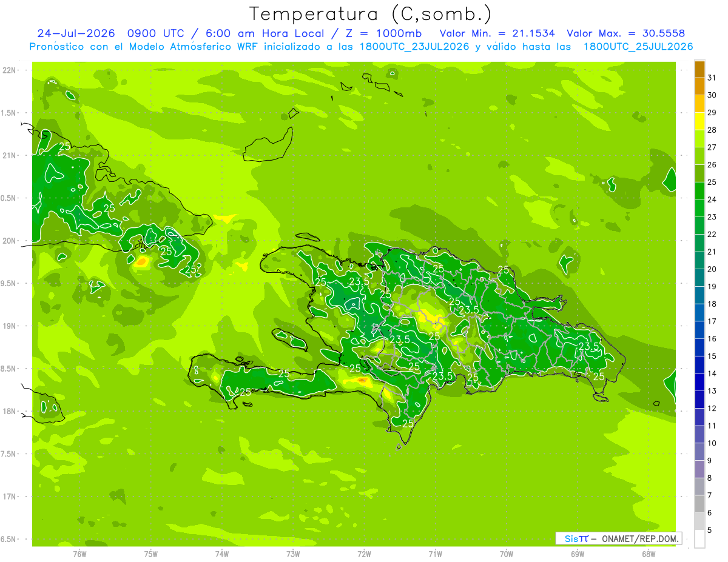
Task: Select the "Z = 1000mb" level label
Action: click(383, 33)
